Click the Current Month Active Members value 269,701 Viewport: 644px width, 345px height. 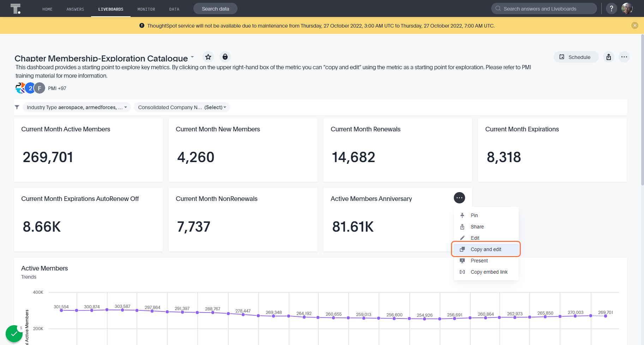pos(48,157)
